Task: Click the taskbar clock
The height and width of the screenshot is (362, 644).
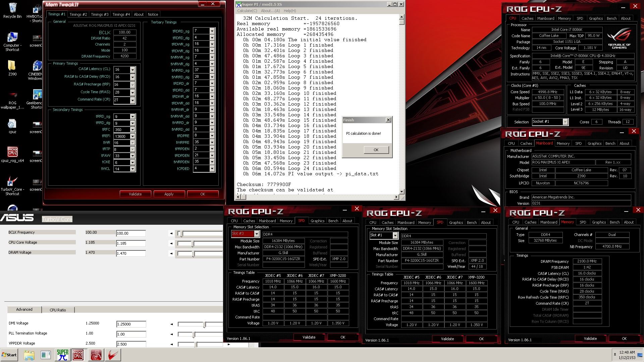Action: coord(627,355)
